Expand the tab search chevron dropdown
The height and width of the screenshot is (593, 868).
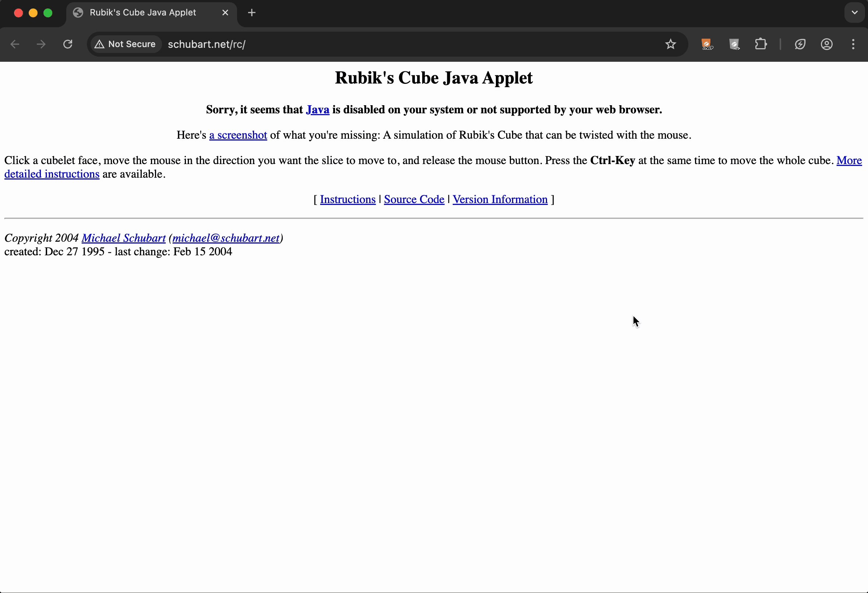click(x=854, y=13)
